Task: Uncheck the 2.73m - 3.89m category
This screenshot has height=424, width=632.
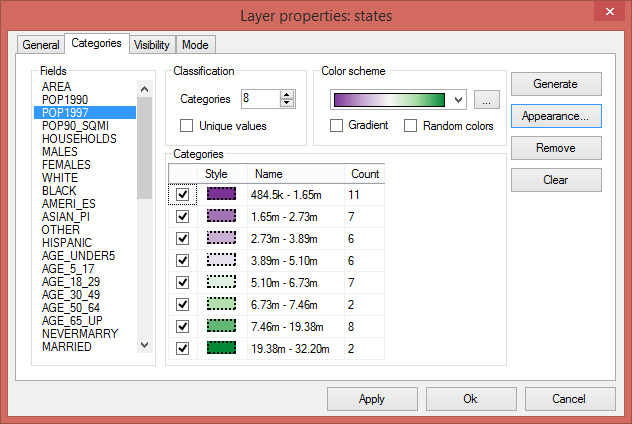Action: pos(183,238)
